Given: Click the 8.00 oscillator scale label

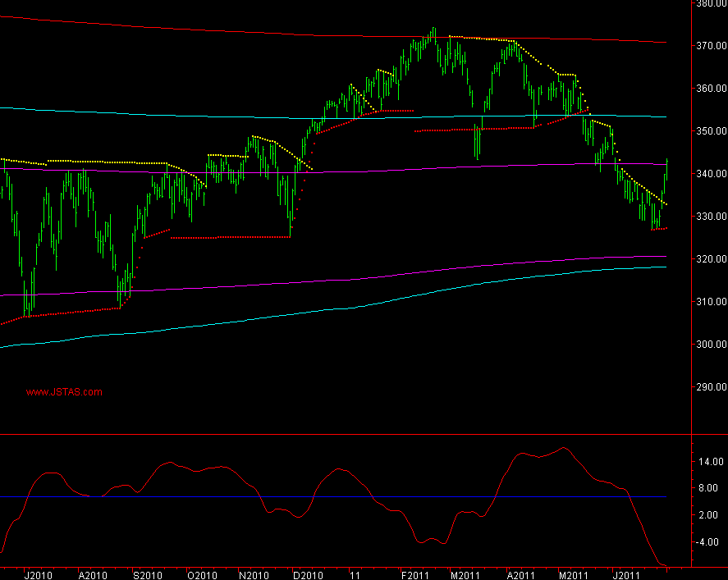Looking at the screenshot, I should (708, 489).
